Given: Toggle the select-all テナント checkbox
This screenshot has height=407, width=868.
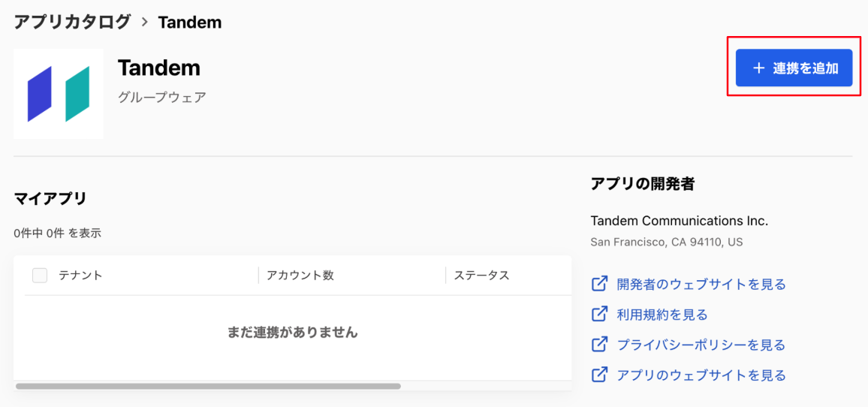Looking at the screenshot, I should (39, 275).
